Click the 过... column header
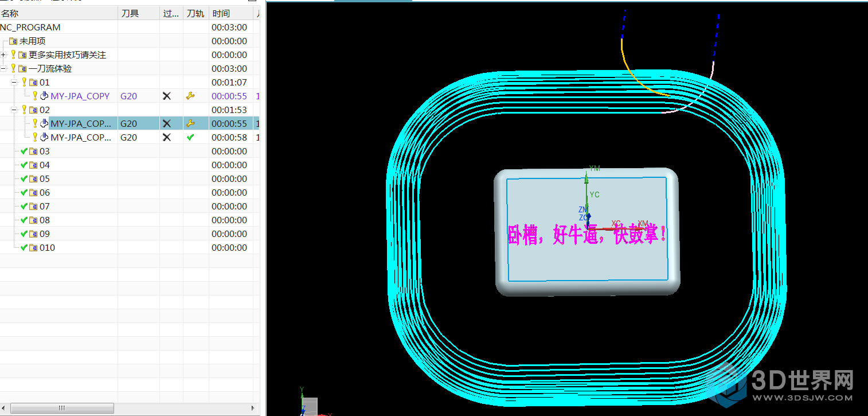The height and width of the screenshot is (416, 868). click(171, 13)
